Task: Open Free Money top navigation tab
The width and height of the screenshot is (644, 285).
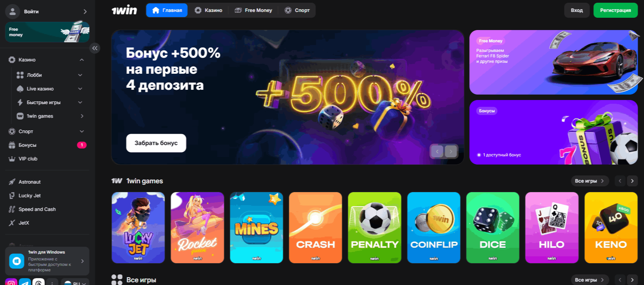Action: tap(253, 10)
